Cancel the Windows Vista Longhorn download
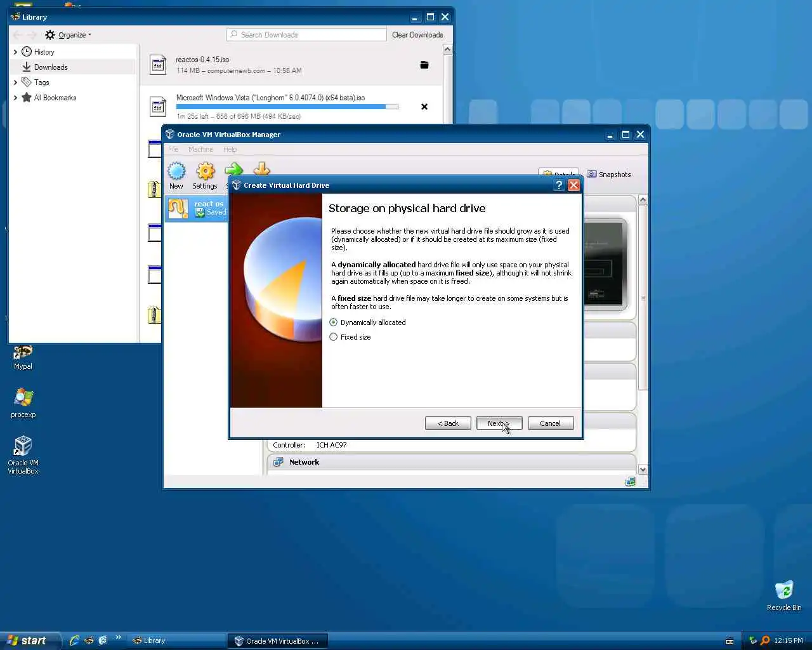Image resolution: width=812 pixels, height=650 pixels. (x=424, y=107)
